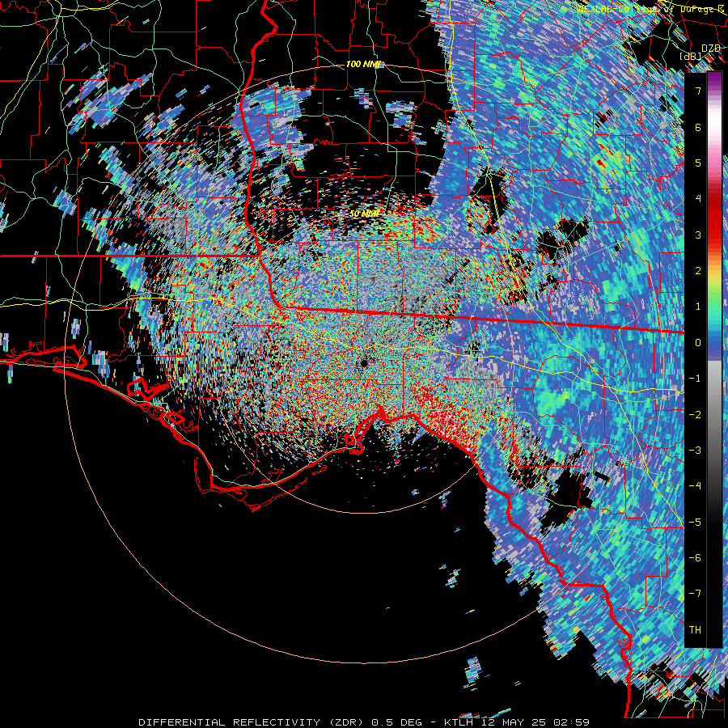
Task: Click the '6' value on the color scale
Action: click(x=698, y=127)
